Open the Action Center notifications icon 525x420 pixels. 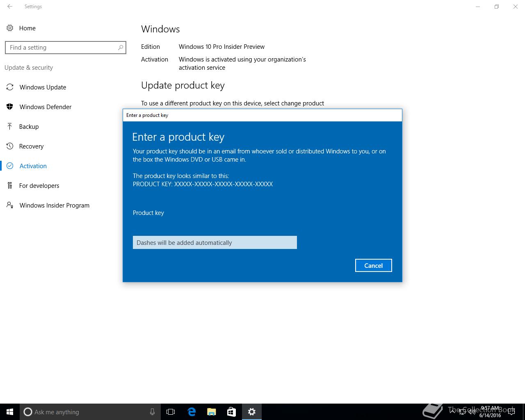point(511,412)
